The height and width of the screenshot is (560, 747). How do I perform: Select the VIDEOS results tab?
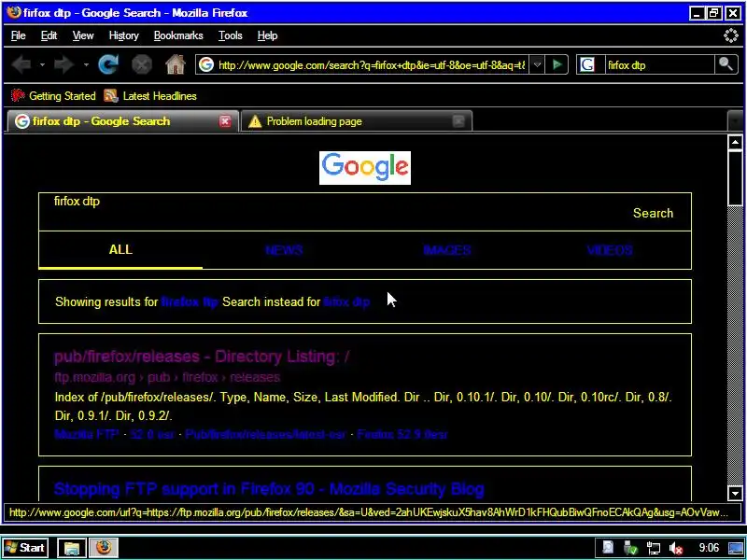pyautogui.click(x=610, y=250)
